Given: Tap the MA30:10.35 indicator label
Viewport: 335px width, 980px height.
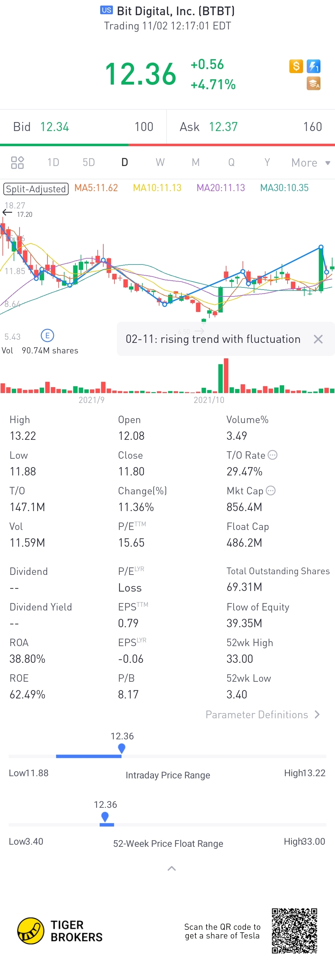Looking at the screenshot, I should point(284,188).
